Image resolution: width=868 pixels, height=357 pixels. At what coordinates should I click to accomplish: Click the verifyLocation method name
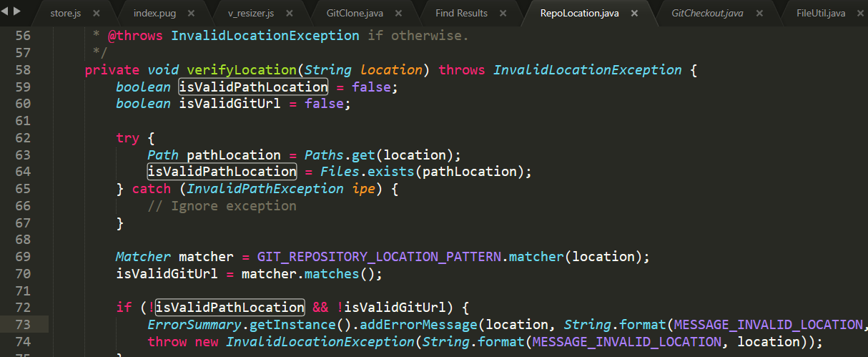(241, 70)
